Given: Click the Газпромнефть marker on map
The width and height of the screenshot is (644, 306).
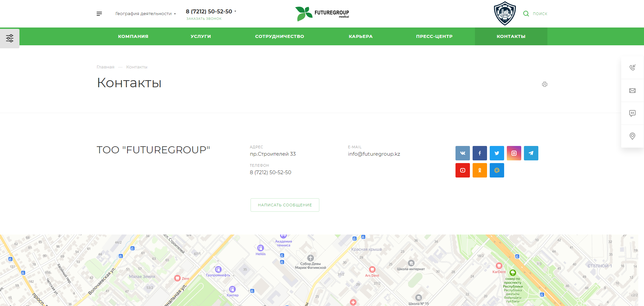Looking at the screenshot, I should point(218,269).
